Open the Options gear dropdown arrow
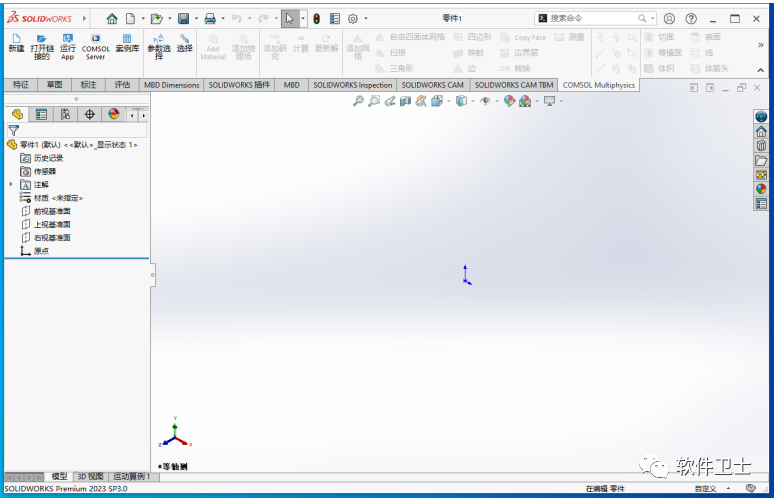 pyautogui.click(x=366, y=19)
